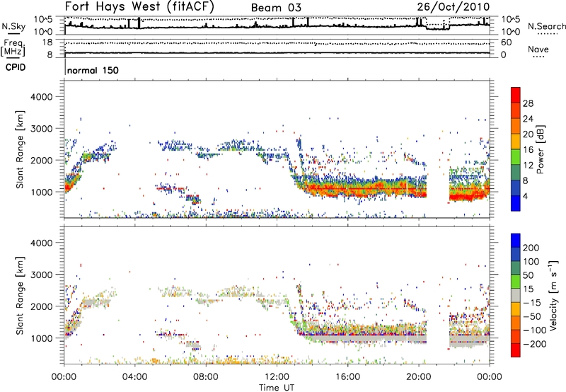
Task: Click the '18' frequency tick label
Action: 47,42
